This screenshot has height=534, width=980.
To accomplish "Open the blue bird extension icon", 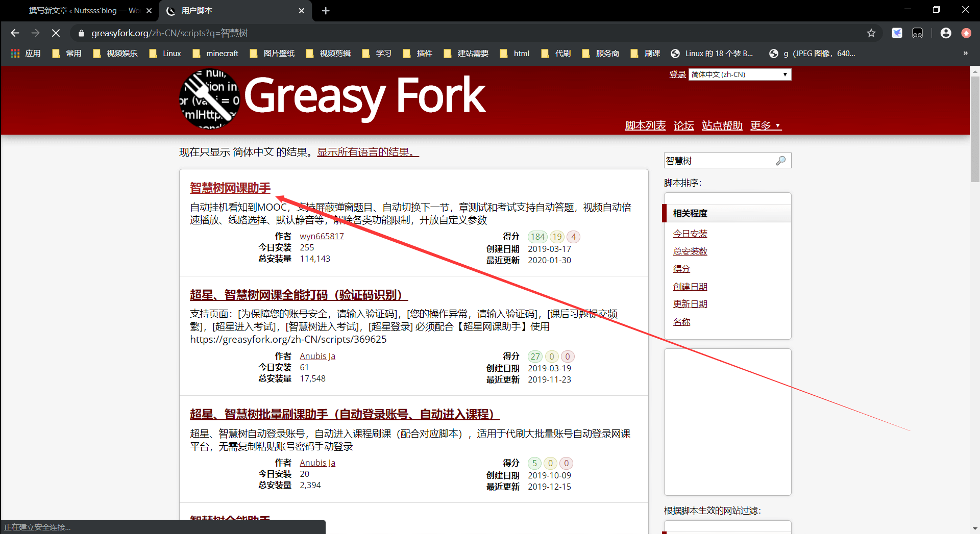I will click(897, 33).
